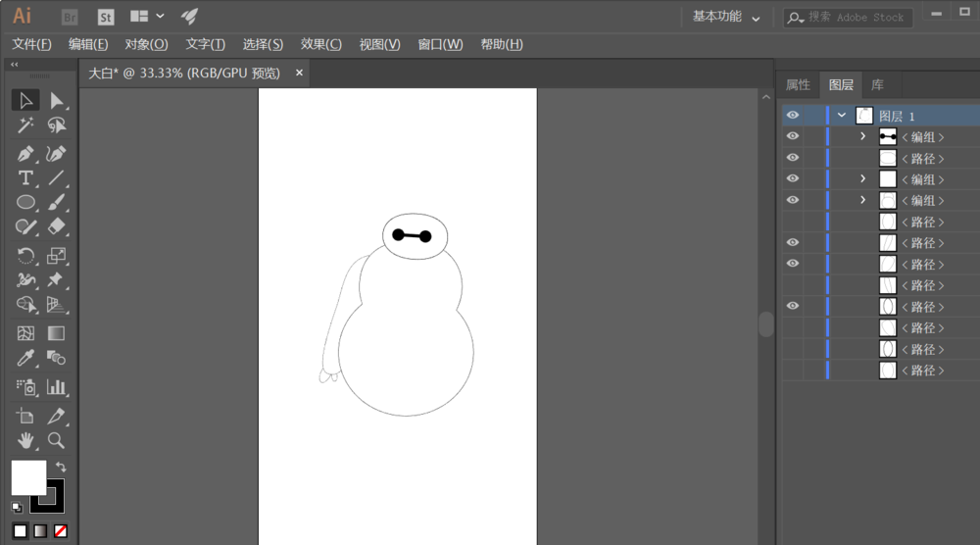
Task: Open the 效果(C) menu
Action: point(320,44)
